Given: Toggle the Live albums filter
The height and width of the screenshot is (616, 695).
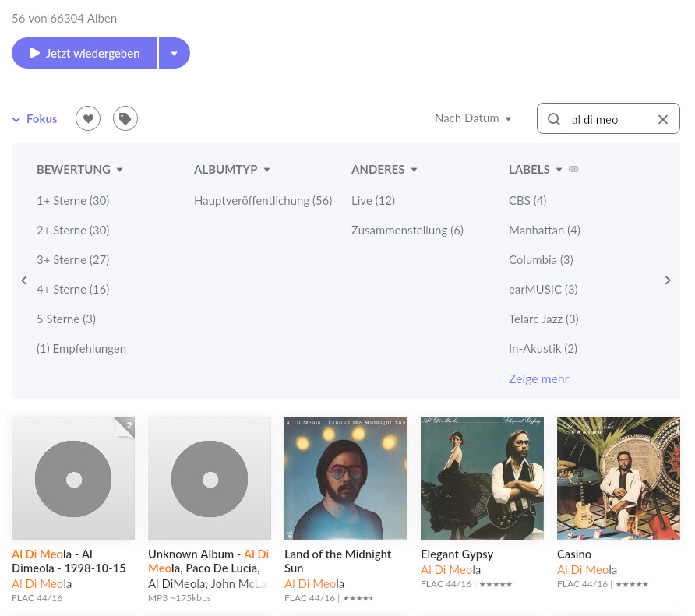Looking at the screenshot, I should (372, 201).
